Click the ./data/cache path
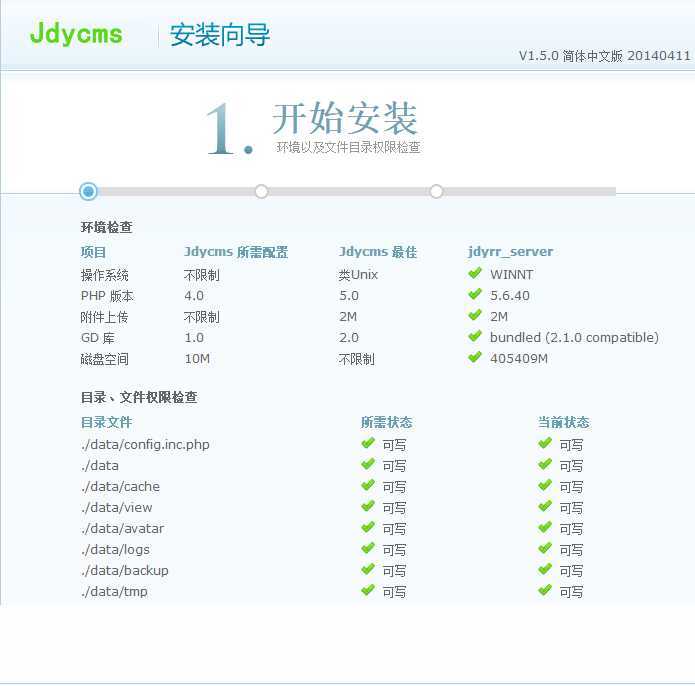 pyautogui.click(x=120, y=487)
